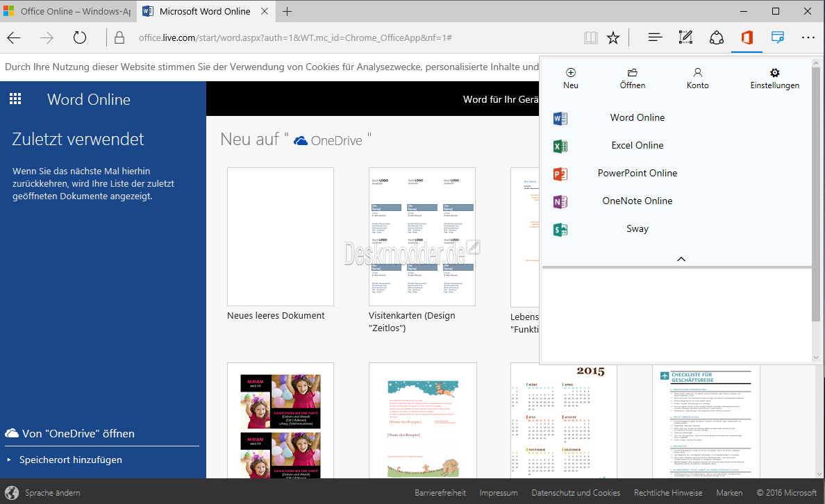Close the Microsoft Word Online tab
The image size is (825, 504).
pos(265,11)
